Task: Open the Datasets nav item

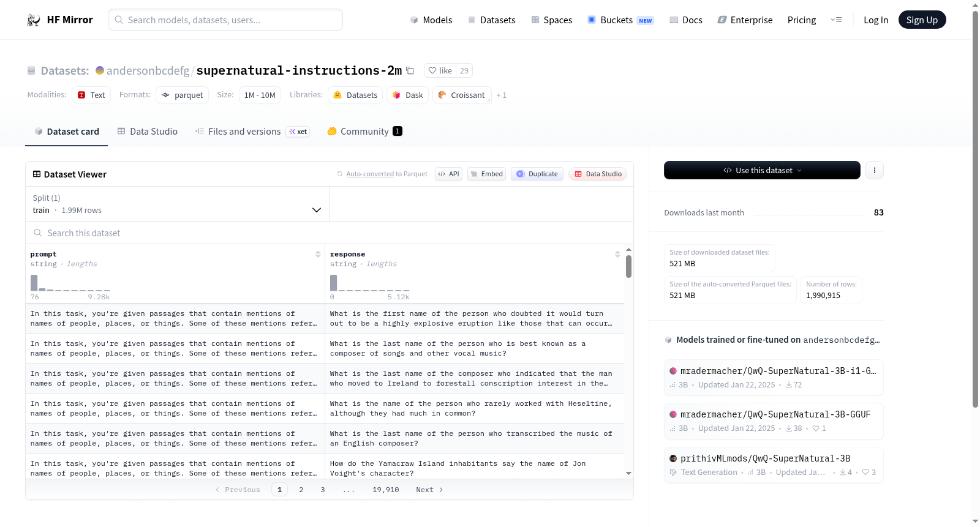Action: point(492,20)
